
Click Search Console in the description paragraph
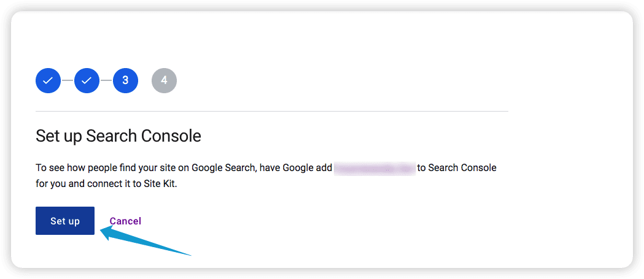[462, 167]
